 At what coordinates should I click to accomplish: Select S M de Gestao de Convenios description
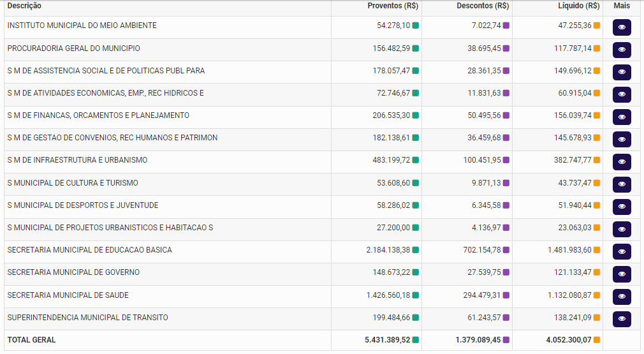(112, 138)
